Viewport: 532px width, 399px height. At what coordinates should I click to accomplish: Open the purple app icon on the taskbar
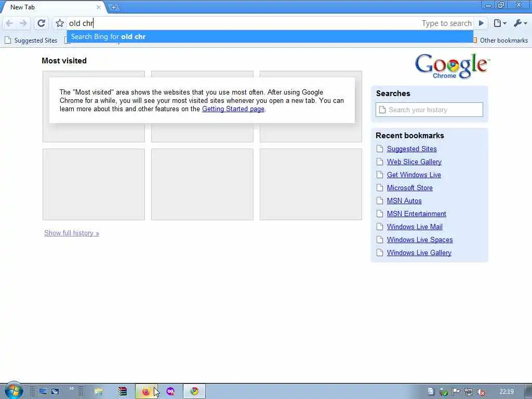click(170, 392)
